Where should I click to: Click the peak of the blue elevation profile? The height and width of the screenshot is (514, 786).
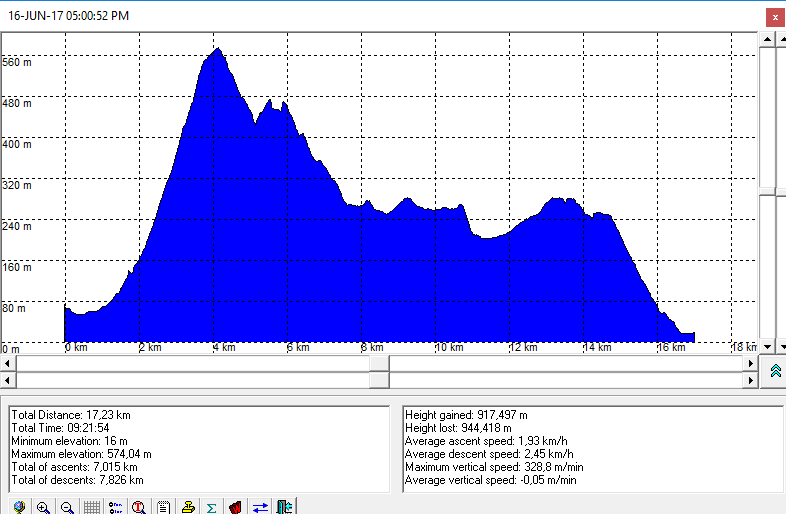216,49
